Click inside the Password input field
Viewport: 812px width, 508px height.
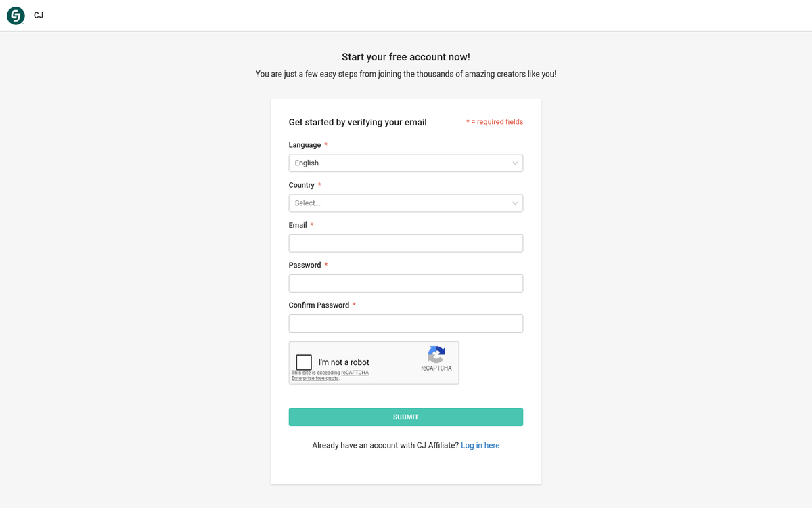coord(405,282)
